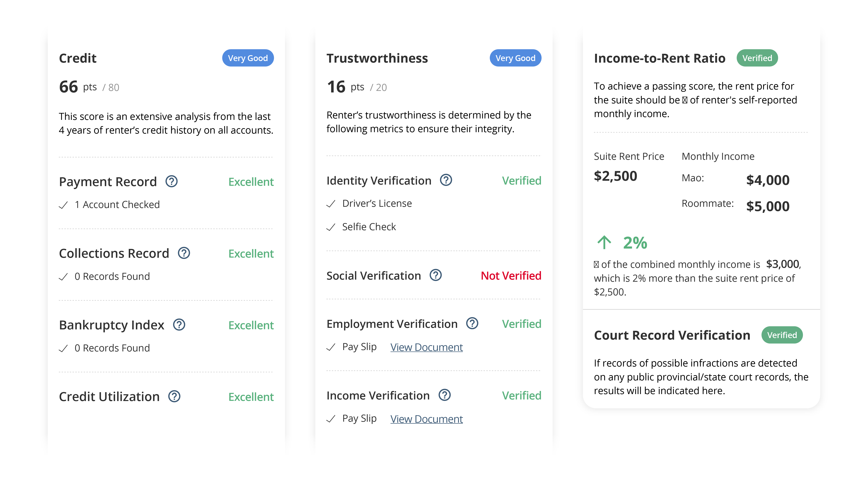This screenshot has width=868, height=477.
Task: Show info for Bankruptcy Index
Action: pyautogui.click(x=179, y=325)
